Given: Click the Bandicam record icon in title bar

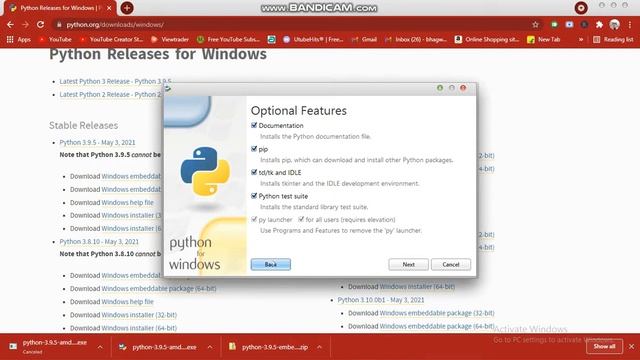Looking at the screenshot, I should coord(581,8).
